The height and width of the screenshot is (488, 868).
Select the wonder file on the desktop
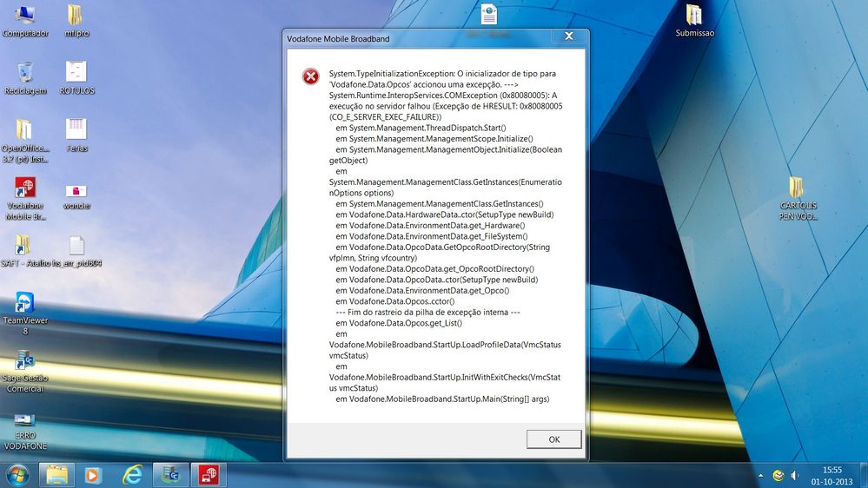[76, 191]
